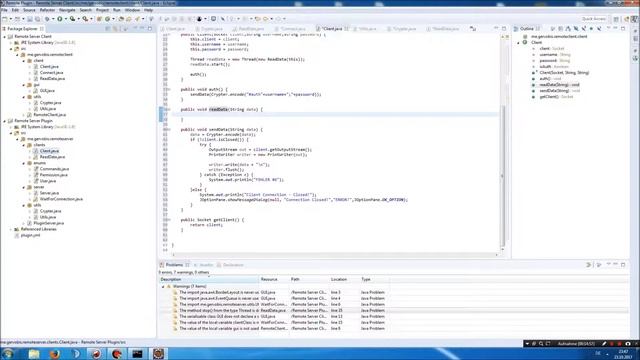
Task: Open Command Prompt from the taskbar
Action: point(138,353)
